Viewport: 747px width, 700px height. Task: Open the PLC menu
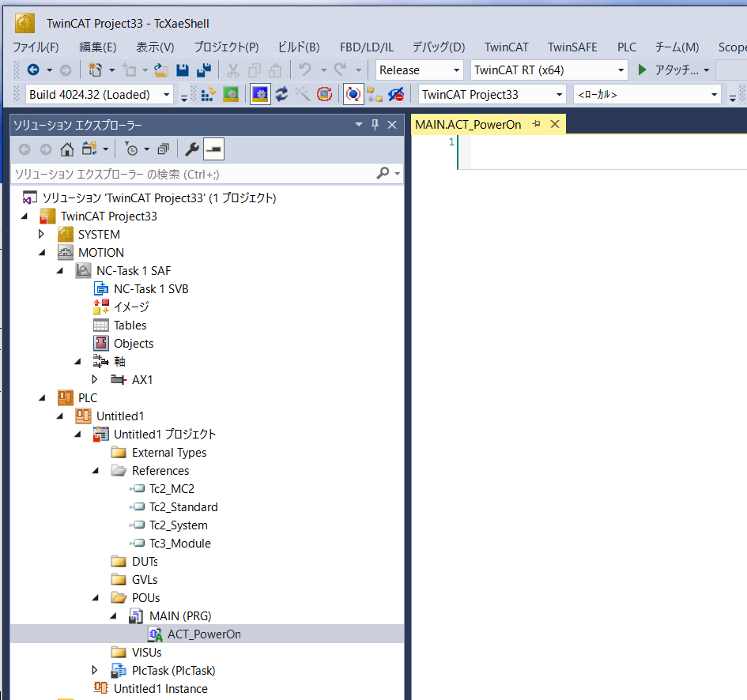point(627,47)
